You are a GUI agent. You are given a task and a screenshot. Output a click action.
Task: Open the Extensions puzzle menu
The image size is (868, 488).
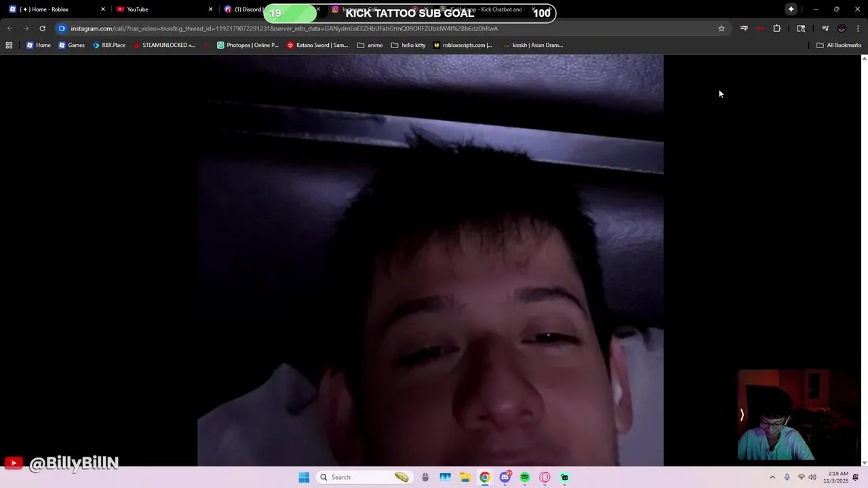776,28
